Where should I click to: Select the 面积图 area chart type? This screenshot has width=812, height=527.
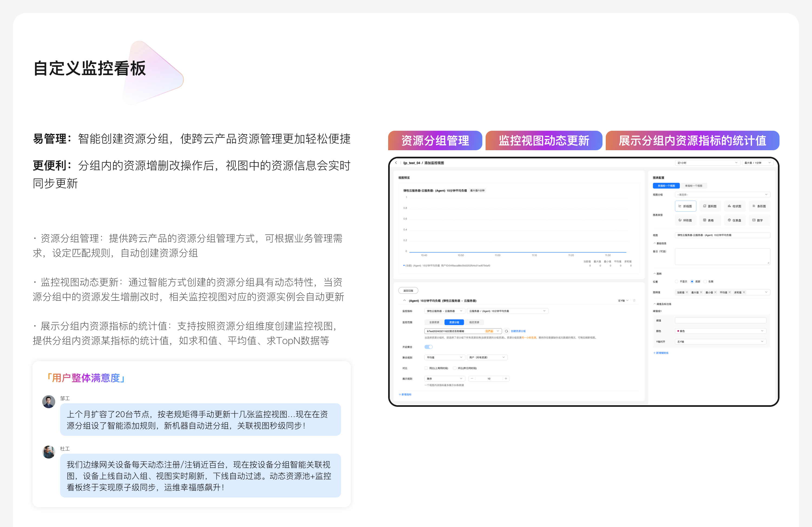pyautogui.click(x=710, y=206)
